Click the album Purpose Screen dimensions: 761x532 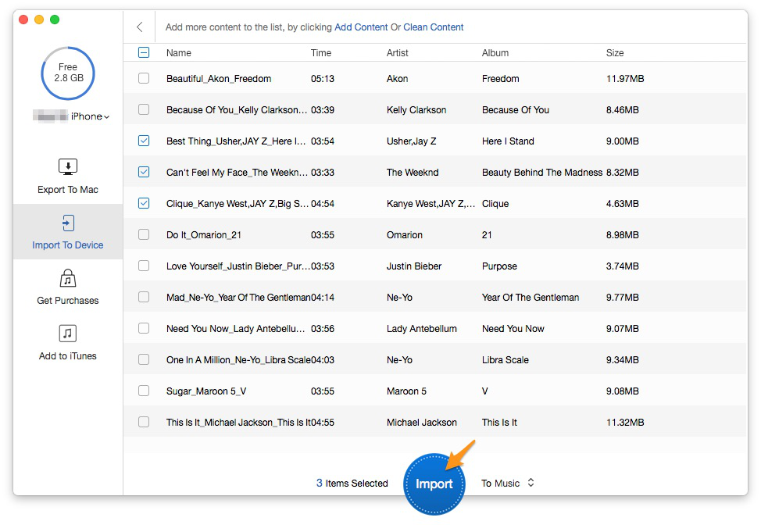pyautogui.click(x=499, y=266)
